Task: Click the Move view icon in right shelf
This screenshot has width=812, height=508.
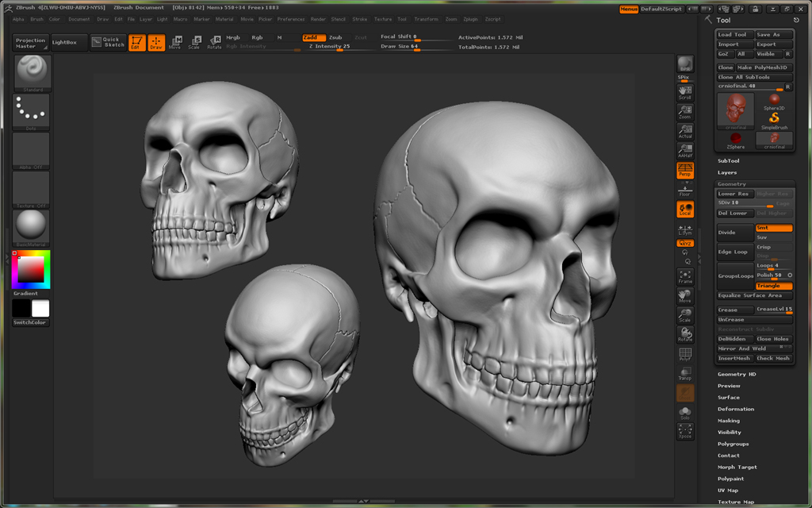Action: click(x=685, y=296)
